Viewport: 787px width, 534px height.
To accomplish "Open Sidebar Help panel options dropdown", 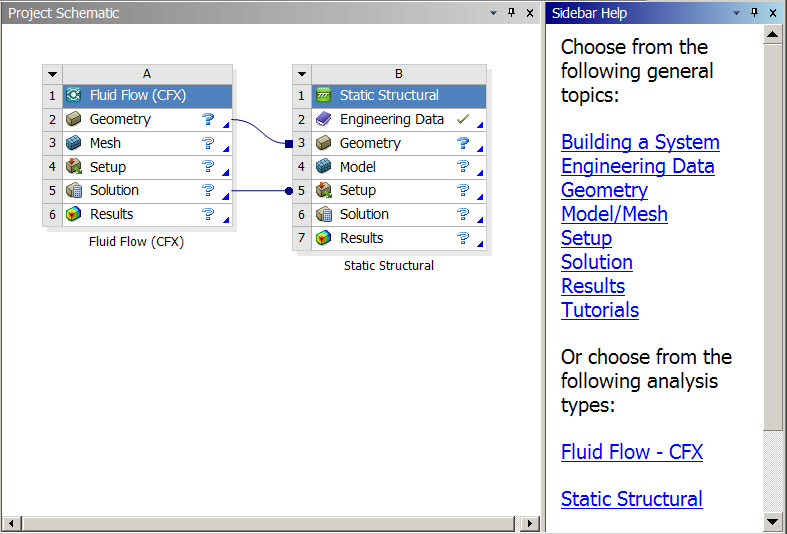I will coord(737,13).
